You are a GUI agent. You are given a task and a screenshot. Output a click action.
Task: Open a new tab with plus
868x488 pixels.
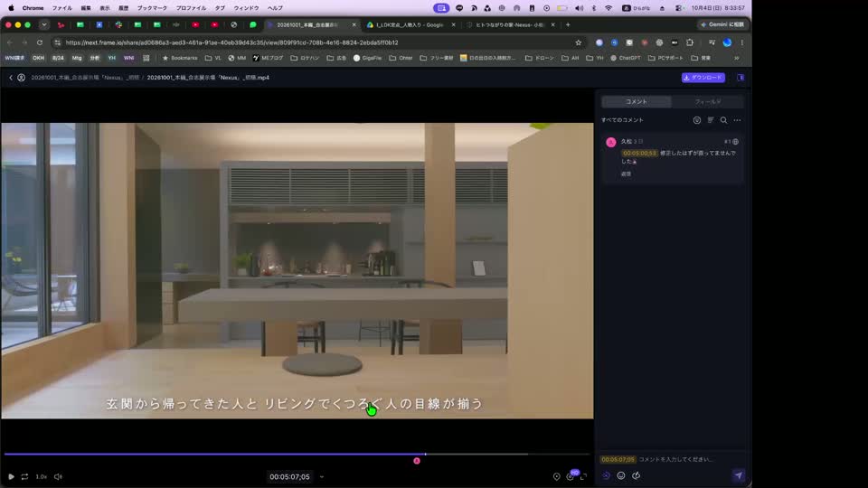click(568, 25)
